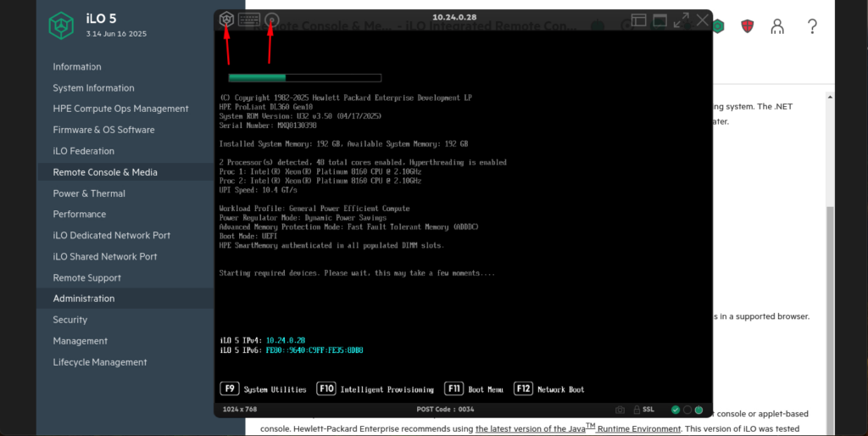This screenshot has height=436, width=868.
Task: Open HPE Compute Ops Management page
Action: (120, 109)
